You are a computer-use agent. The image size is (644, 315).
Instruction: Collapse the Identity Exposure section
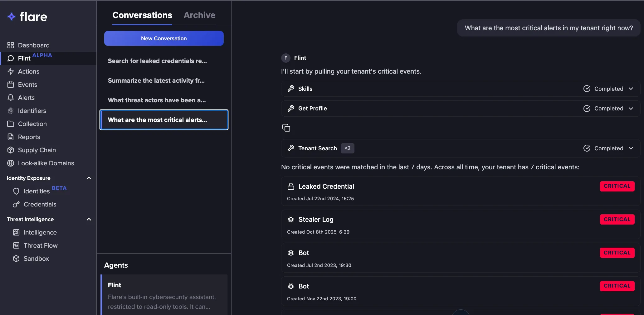pos(89,178)
